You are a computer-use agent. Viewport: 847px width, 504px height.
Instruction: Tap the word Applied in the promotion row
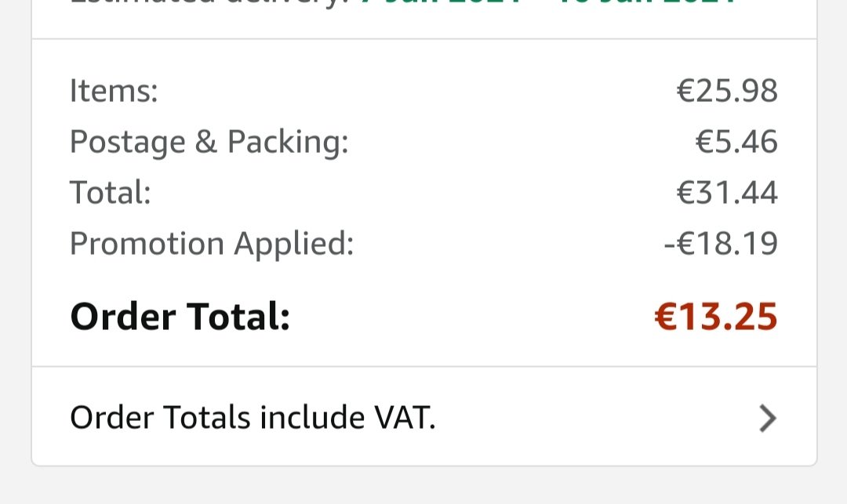point(294,244)
